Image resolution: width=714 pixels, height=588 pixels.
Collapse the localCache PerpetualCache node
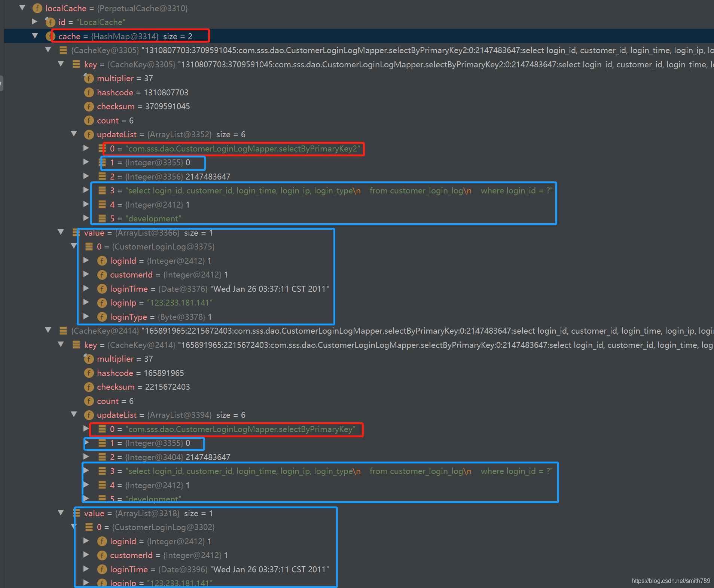pyautogui.click(x=22, y=7)
